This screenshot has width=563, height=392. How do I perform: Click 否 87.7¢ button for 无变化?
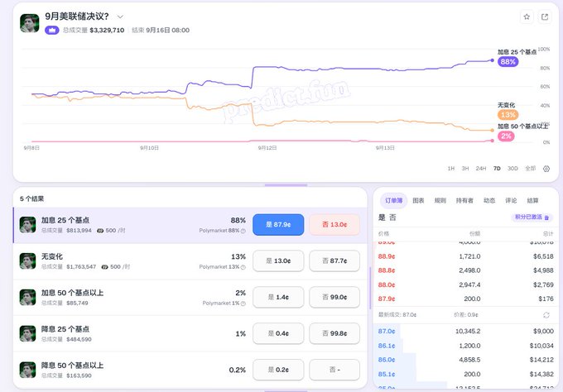pos(334,261)
